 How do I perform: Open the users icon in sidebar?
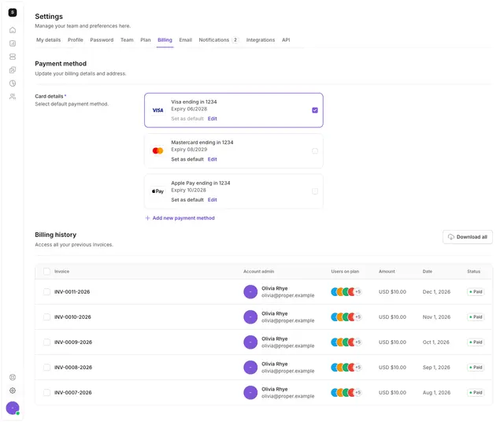13,97
